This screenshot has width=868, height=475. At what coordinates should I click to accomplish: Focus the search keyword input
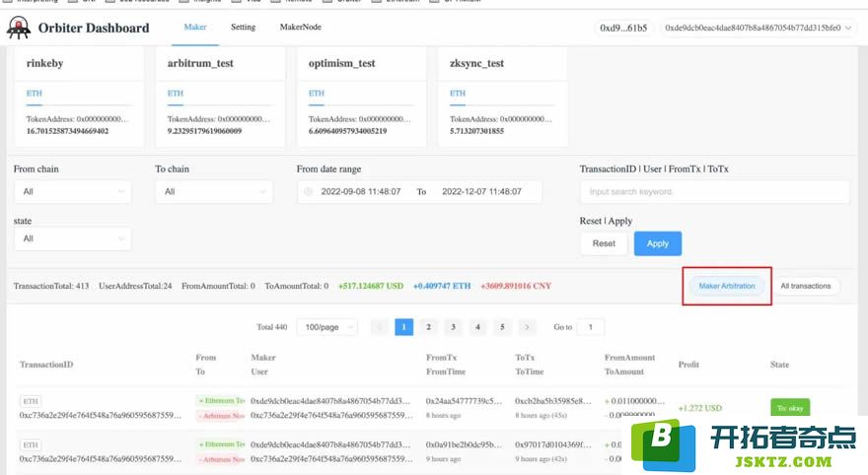(715, 191)
